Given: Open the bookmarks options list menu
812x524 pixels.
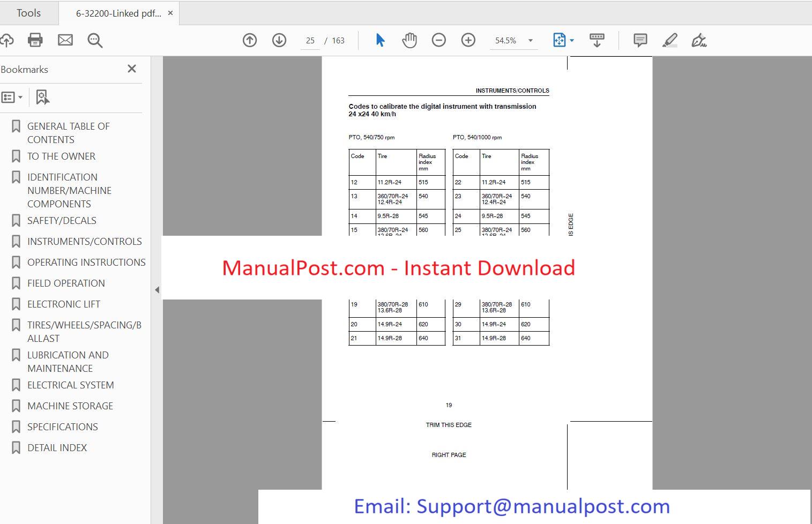Looking at the screenshot, I should [x=12, y=98].
